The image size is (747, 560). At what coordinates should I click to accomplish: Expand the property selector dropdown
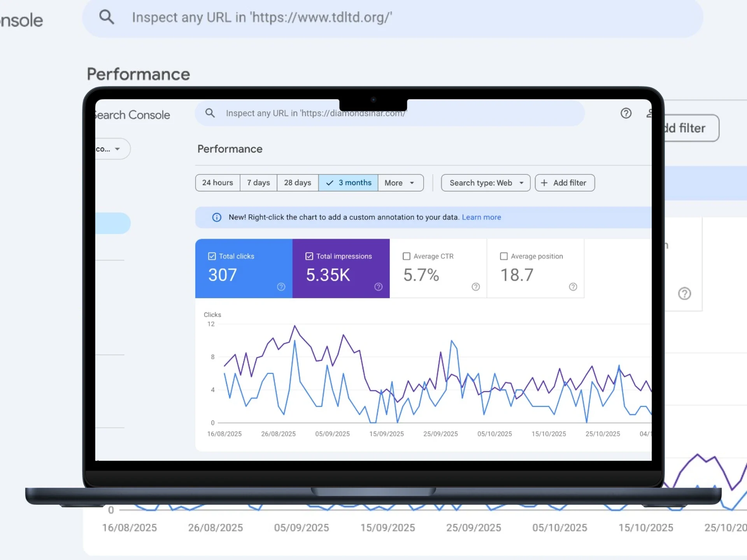tap(112, 149)
